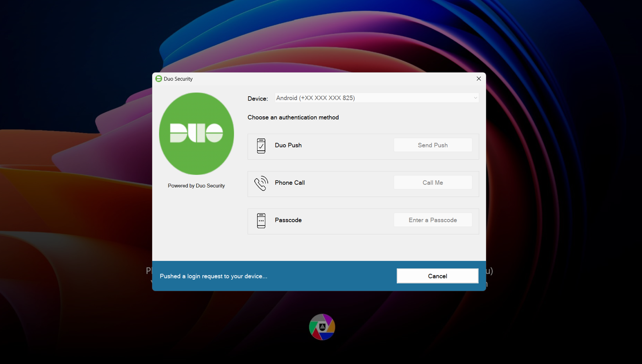Cancel the pushed login request
The image size is (642, 364).
437,276
